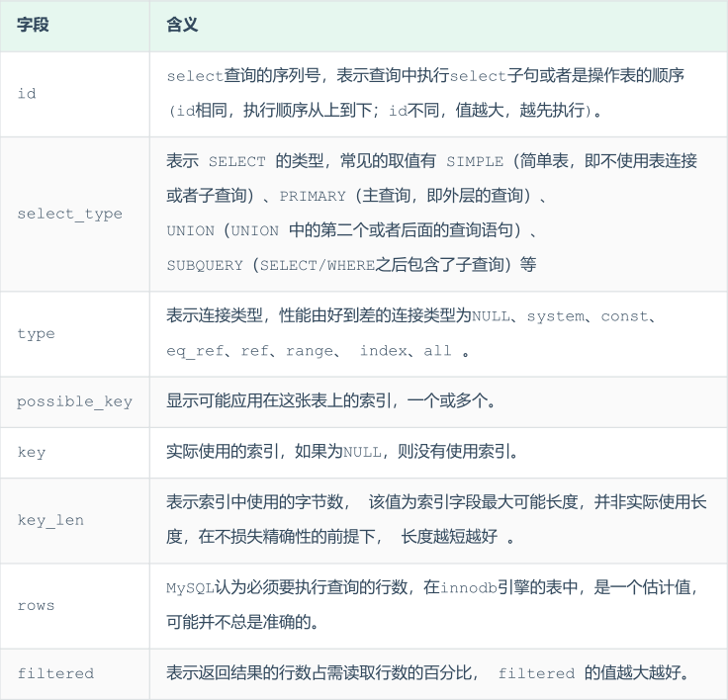Click the description '实际使用的索引，如果为NULL'

point(439,453)
